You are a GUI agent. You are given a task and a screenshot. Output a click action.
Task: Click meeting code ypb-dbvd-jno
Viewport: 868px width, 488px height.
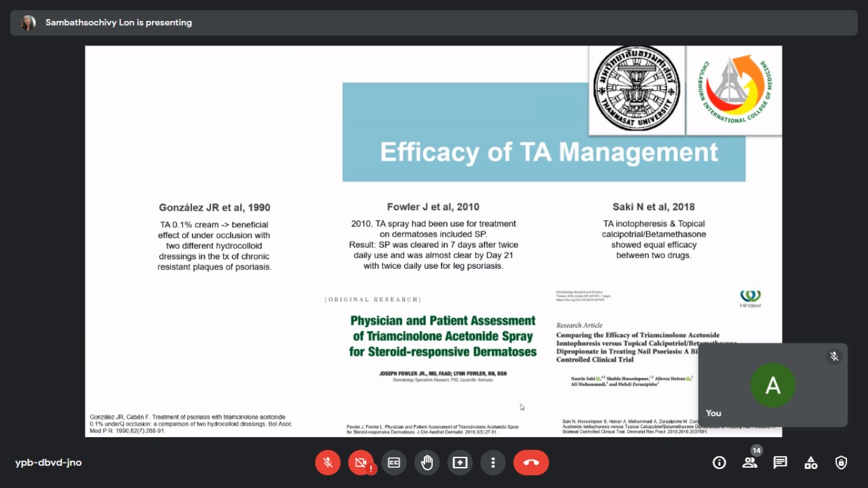(48, 463)
